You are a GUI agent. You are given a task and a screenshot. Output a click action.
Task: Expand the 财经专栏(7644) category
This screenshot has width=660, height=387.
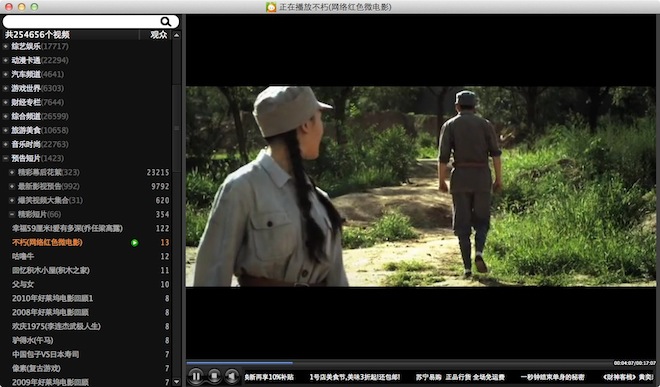click(x=5, y=102)
